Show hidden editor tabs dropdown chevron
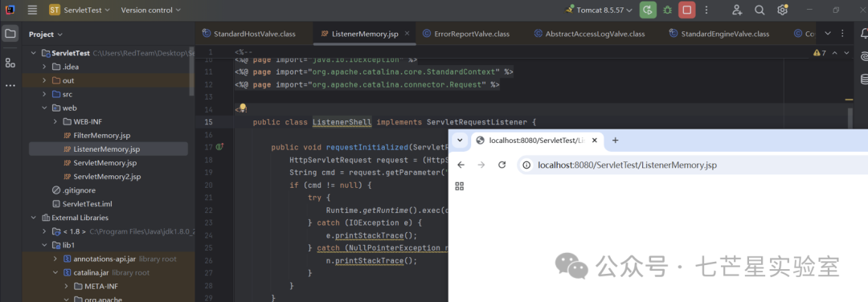Image resolution: width=868 pixels, height=302 pixels. 828,34
